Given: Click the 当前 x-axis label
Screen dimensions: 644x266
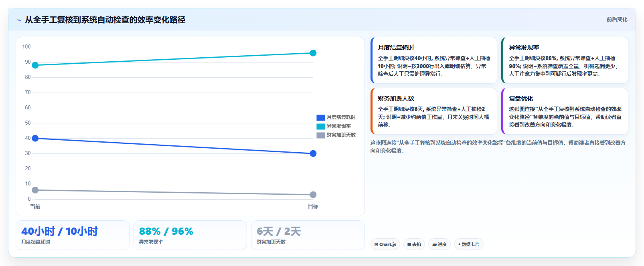Looking at the screenshot, I should [35, 206].
